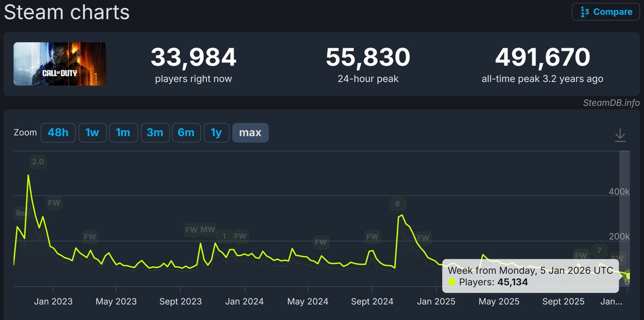This screenshot has height=320, width=644.
Task: Click the 33,984 current players figure
Action: click(x=193, y=57)
